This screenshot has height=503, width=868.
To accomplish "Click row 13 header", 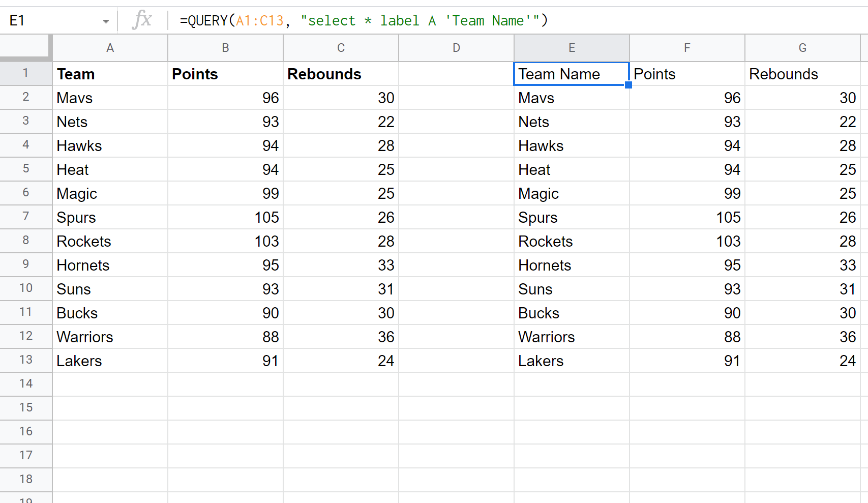I will [x=26, y=360].
